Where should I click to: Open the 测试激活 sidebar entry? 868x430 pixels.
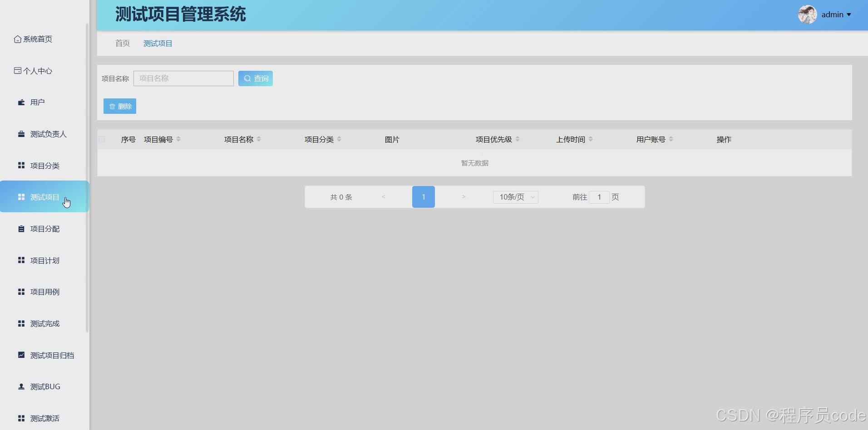(44, 418)
